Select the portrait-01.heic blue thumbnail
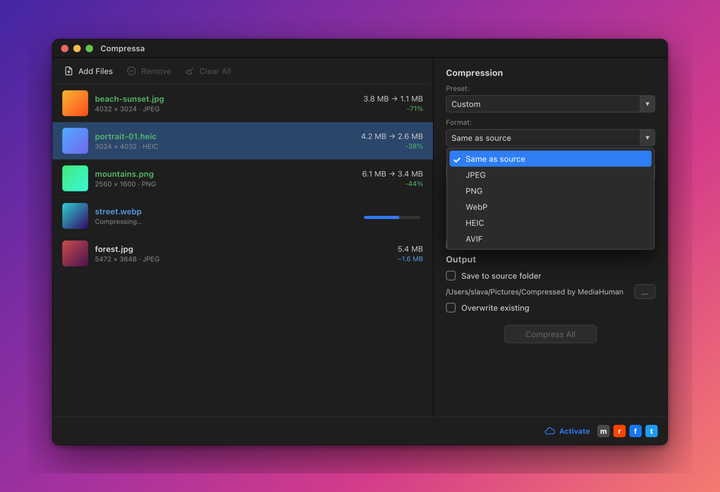 click(x=75, y=141)
